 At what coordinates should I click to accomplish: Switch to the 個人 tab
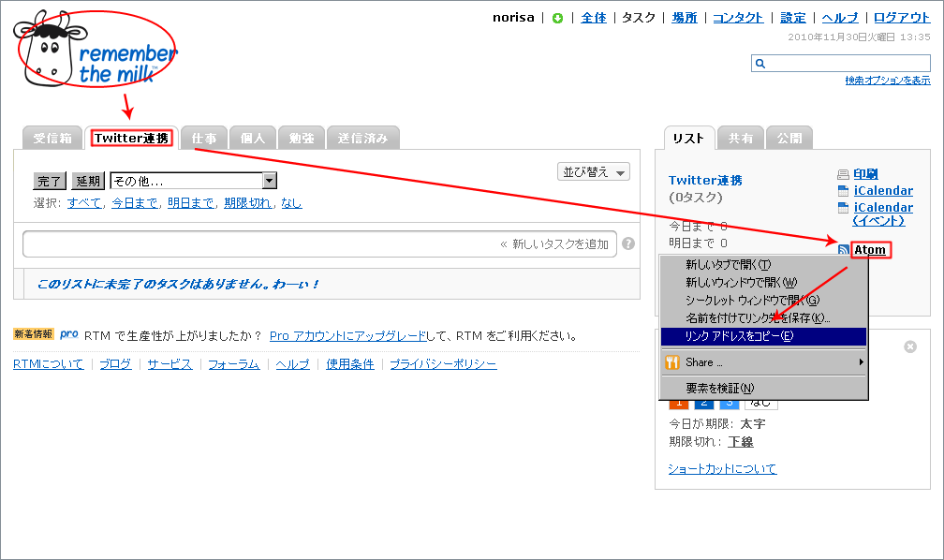pos(253,138)
